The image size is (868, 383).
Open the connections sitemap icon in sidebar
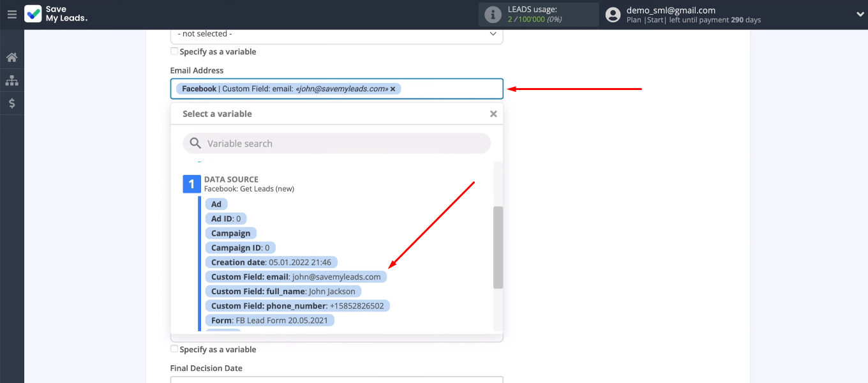[11, 80]
